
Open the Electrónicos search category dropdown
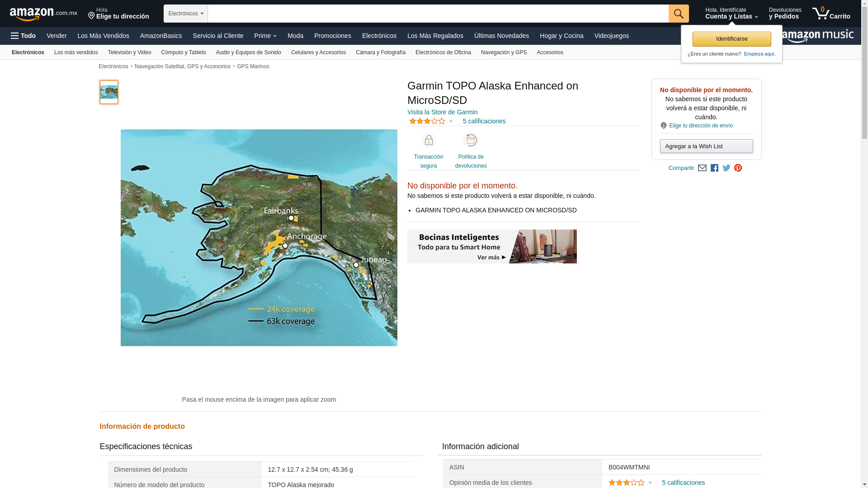tap(185, 14)
